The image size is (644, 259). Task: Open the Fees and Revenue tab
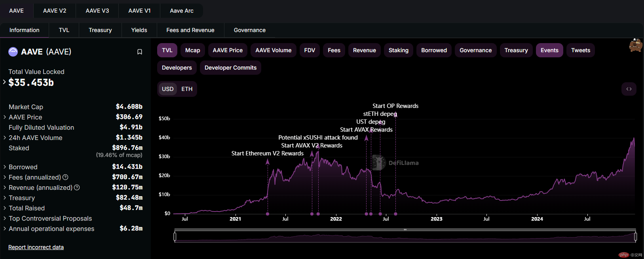point(190,30)
